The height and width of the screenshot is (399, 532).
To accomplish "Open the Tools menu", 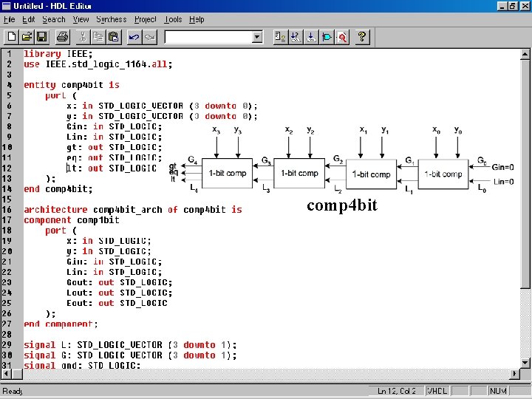I will click(174, 20).
